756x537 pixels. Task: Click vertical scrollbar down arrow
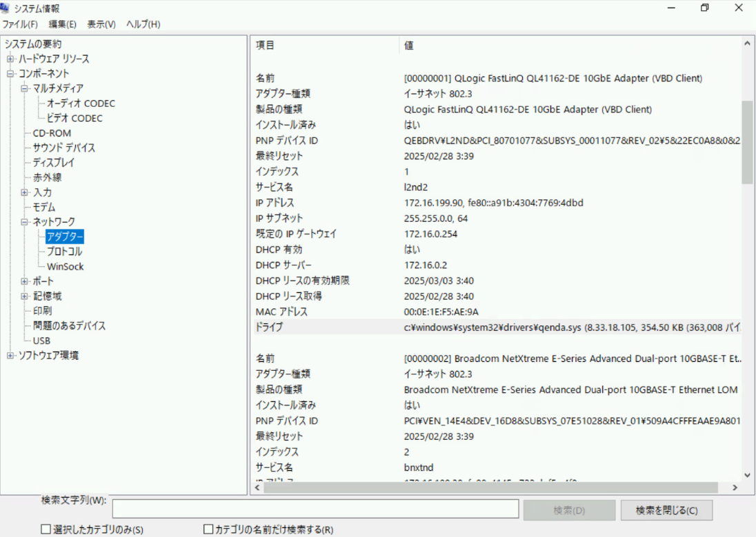coord(747,475)
